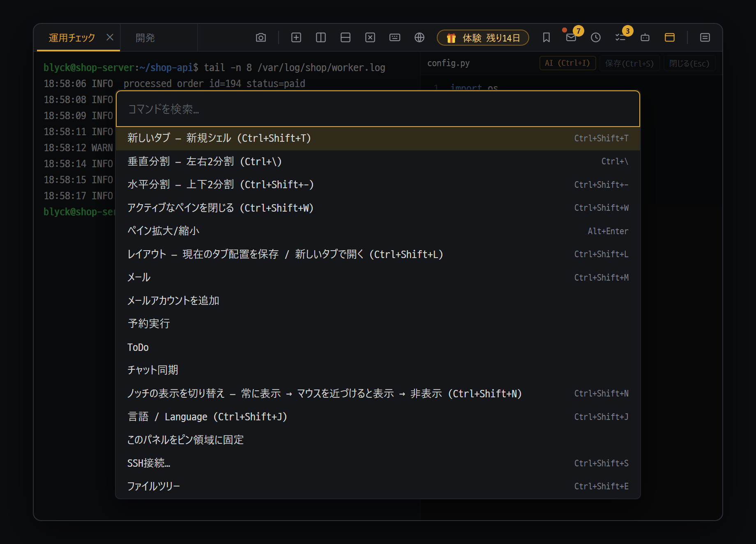Click the clock scheduled-run icon
Screen dimensions: 756x544
596,38
